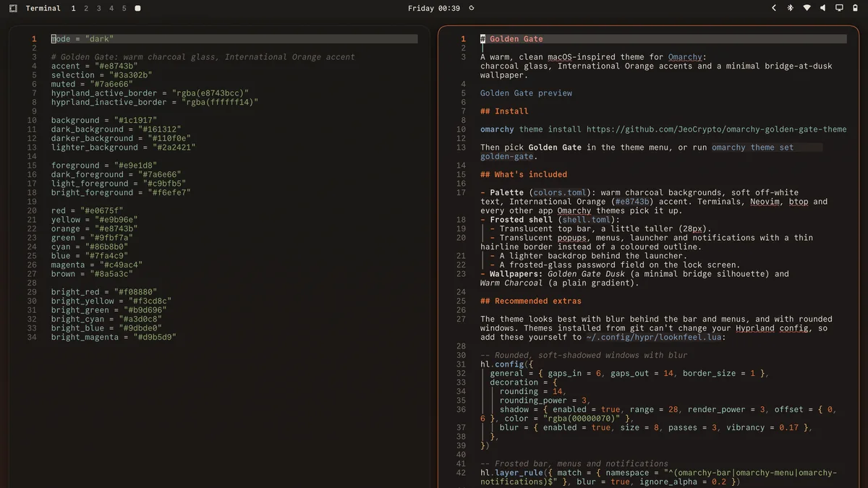868x488 pixels.
Task: Click the 'Wallpapers:' bullet label
Action: coord(516,274)
